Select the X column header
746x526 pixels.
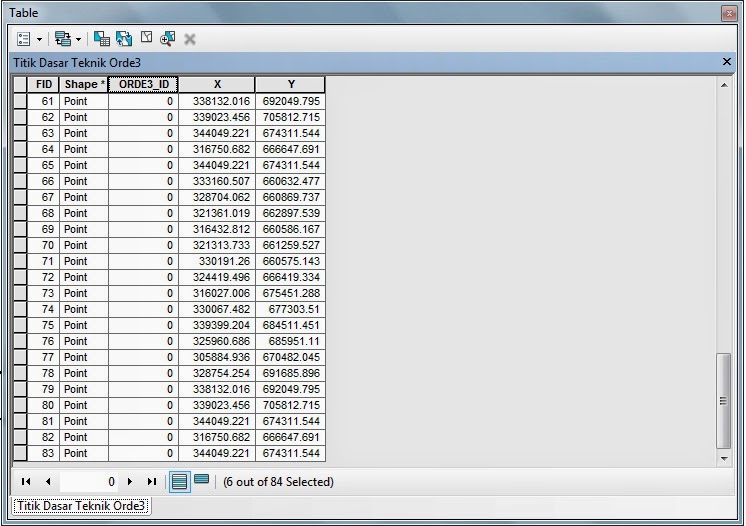click(x=217, y=84)
